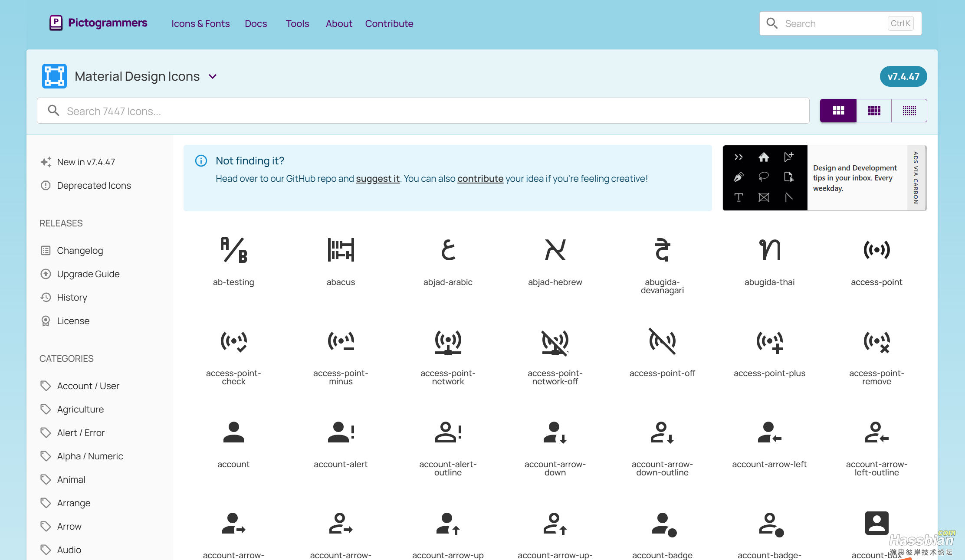Click the Carbon ad image

point(765,178)
